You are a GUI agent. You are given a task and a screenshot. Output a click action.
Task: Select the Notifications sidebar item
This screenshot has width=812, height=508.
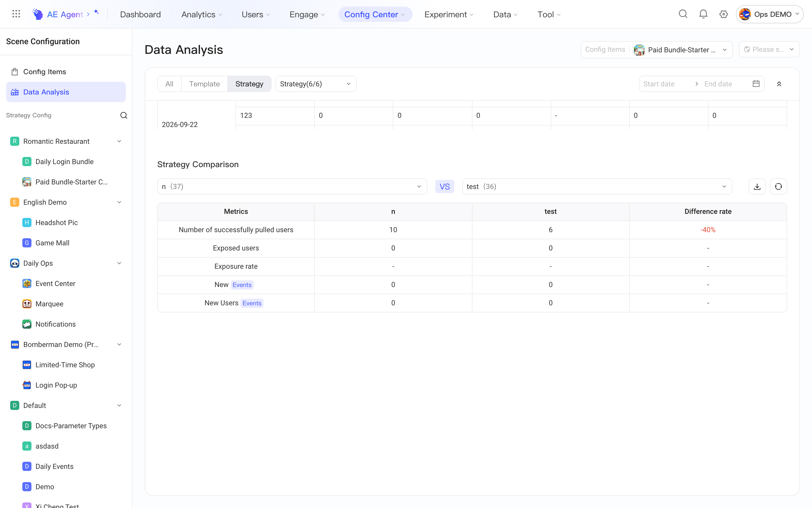coord(66,324)
